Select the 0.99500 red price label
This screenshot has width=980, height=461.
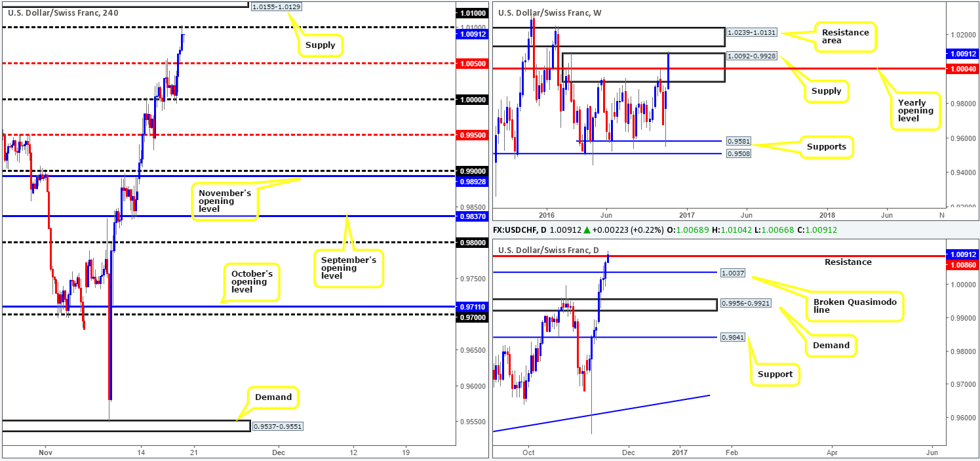click(473, 134)
